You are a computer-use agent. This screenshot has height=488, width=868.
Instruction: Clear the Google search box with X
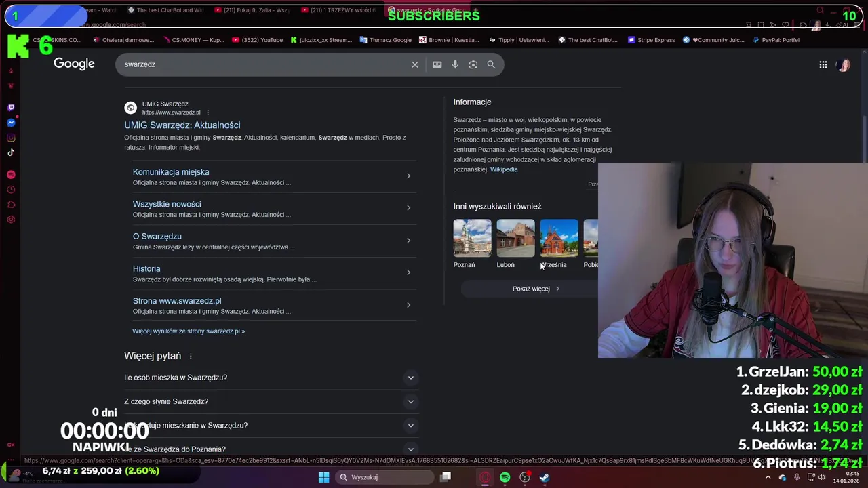point(415,64)
